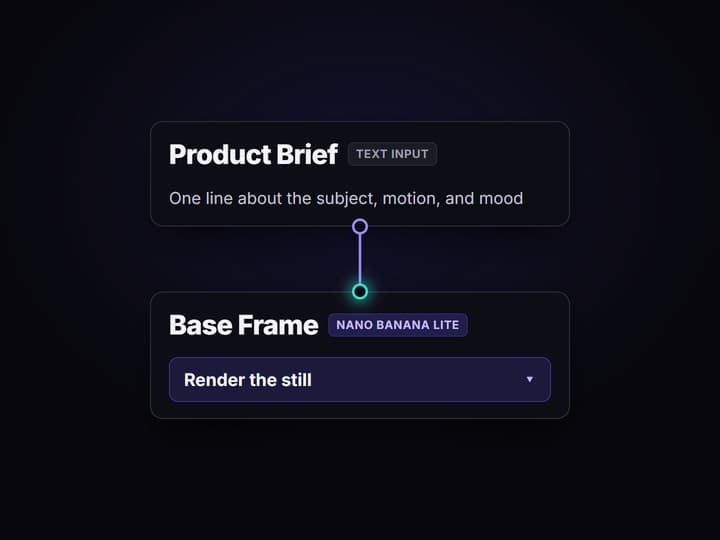Click the Render the still label text
This screenshot has height=540, width=720.
(x=248, y=380)
